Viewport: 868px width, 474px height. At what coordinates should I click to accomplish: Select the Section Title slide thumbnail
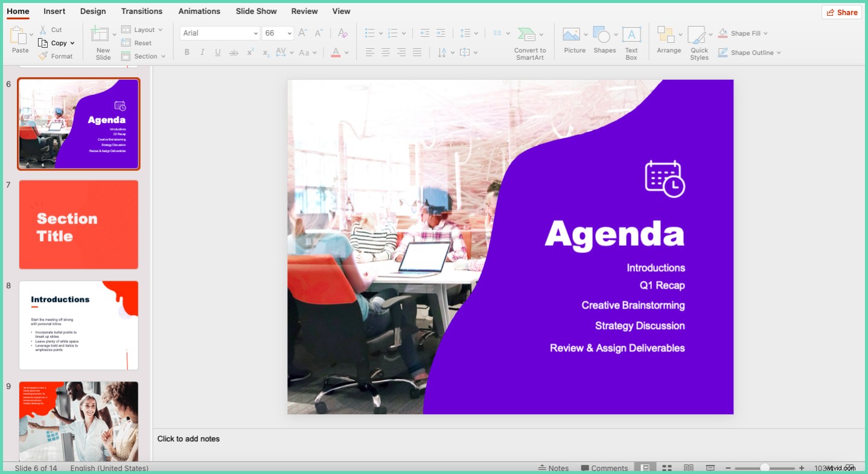pos(78,225)
